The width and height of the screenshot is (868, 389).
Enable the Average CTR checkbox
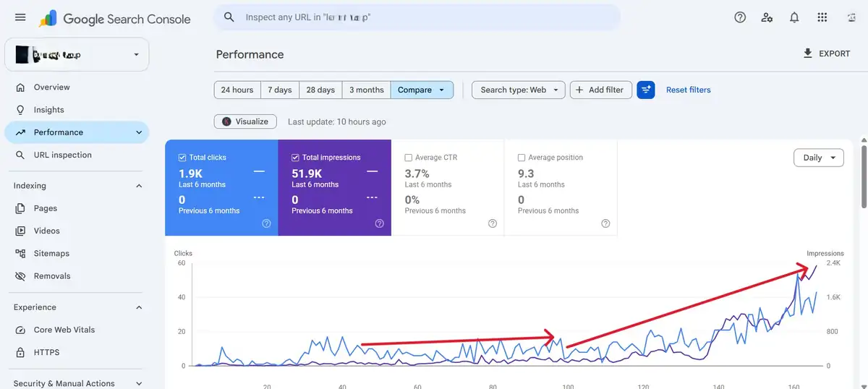409,158
